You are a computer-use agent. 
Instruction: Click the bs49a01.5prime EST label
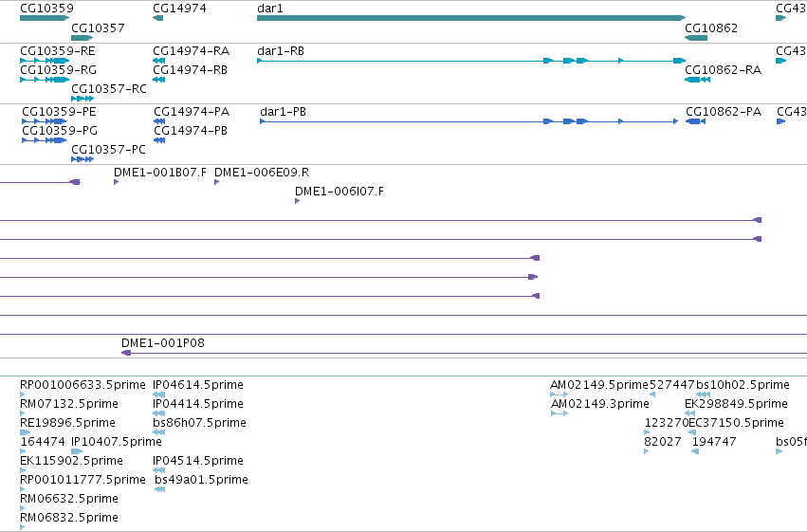[201, 480]
